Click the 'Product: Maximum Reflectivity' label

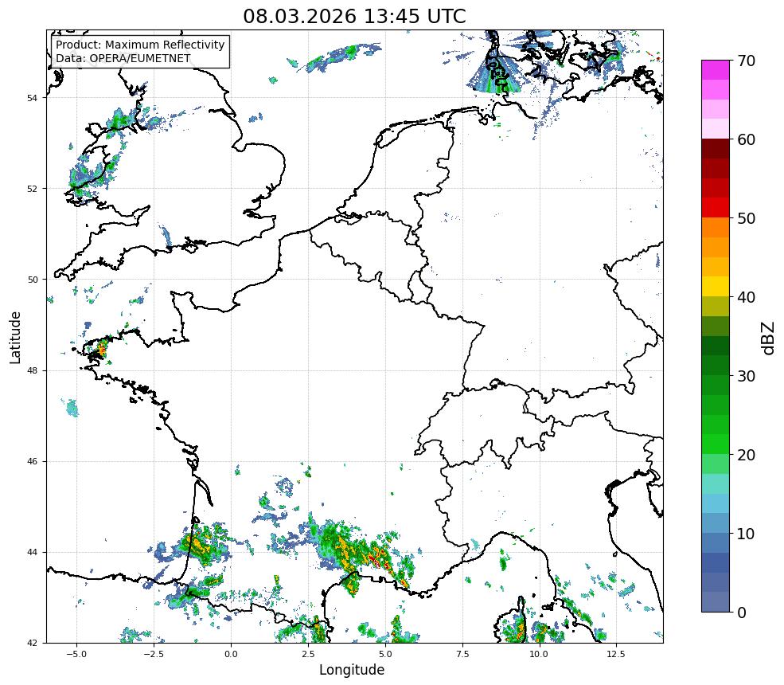140,45
